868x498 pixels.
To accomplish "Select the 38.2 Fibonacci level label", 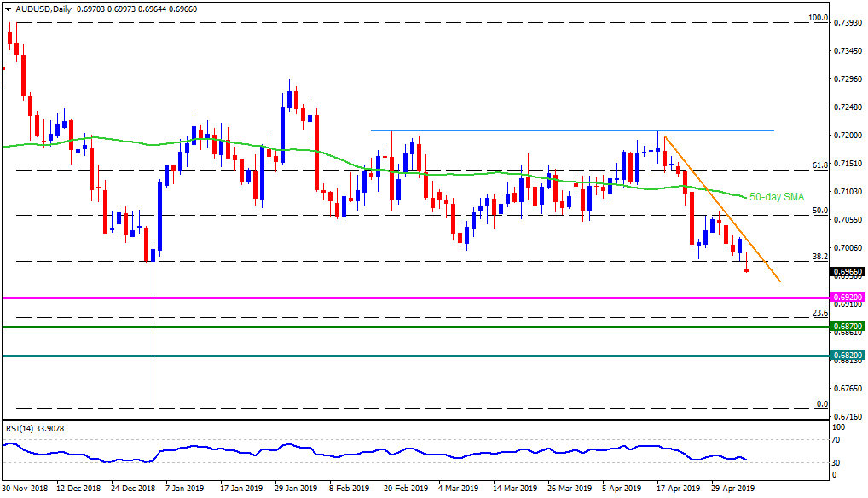I will 819,256.
